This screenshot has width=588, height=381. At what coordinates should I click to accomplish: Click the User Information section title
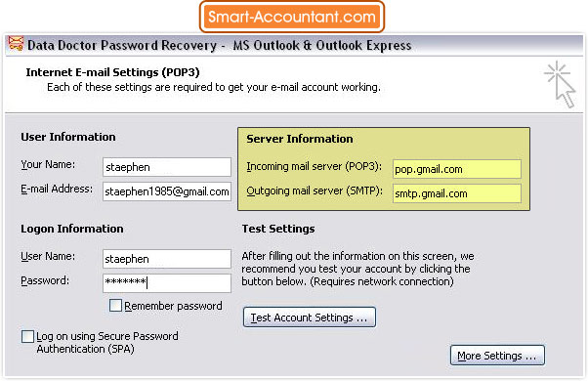coord(68,137)
